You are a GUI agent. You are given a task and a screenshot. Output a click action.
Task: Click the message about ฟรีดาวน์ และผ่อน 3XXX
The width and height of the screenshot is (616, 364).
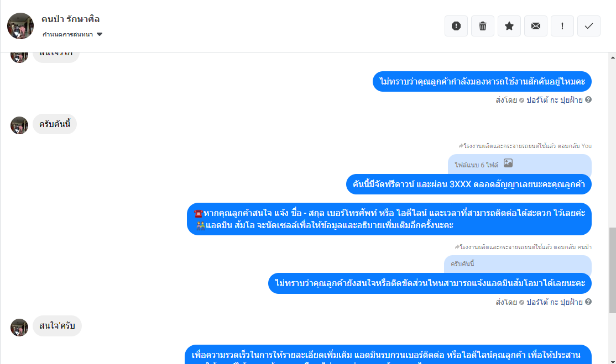point(469,184)
